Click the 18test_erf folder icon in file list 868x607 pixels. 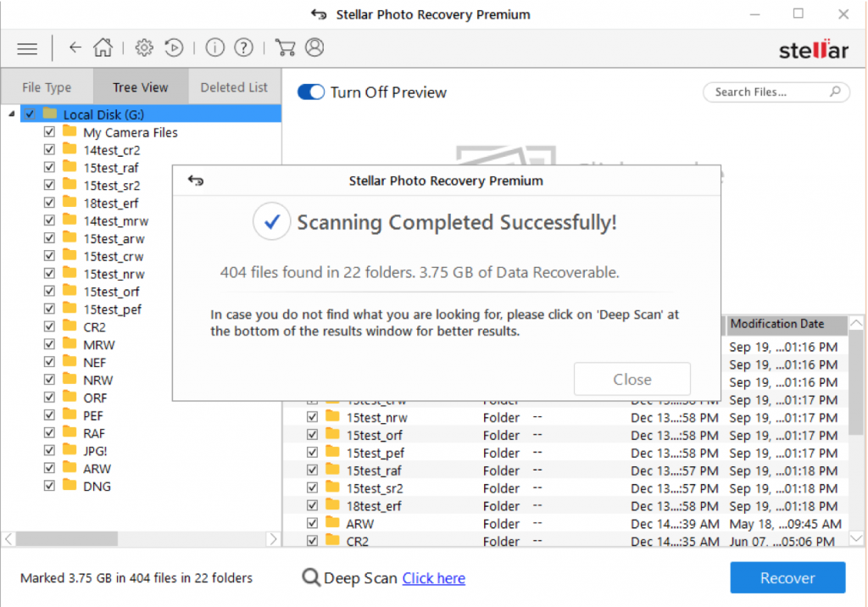click(332, 504)
